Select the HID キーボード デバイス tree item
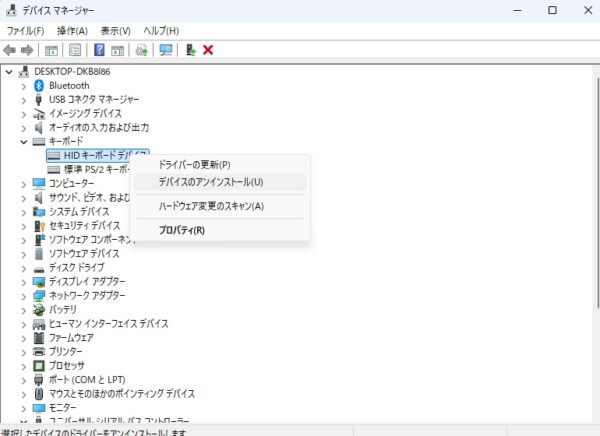 click(97, 155)
